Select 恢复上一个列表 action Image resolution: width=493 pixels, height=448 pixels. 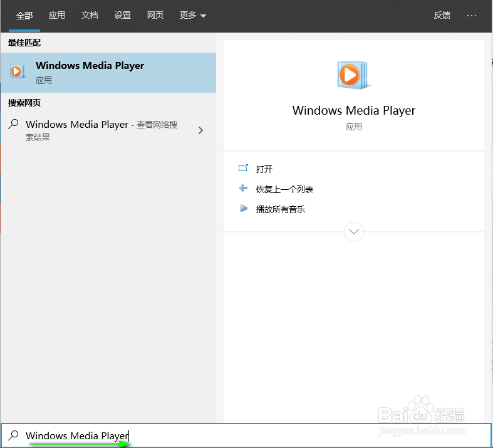tap(284, 189)
